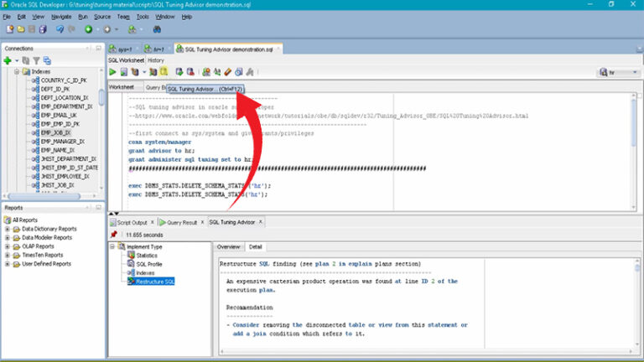Image resolution: width=644 pixels, height=362 pixels.
Task: Run statement with the green play icon
Action: coord(112,72)
